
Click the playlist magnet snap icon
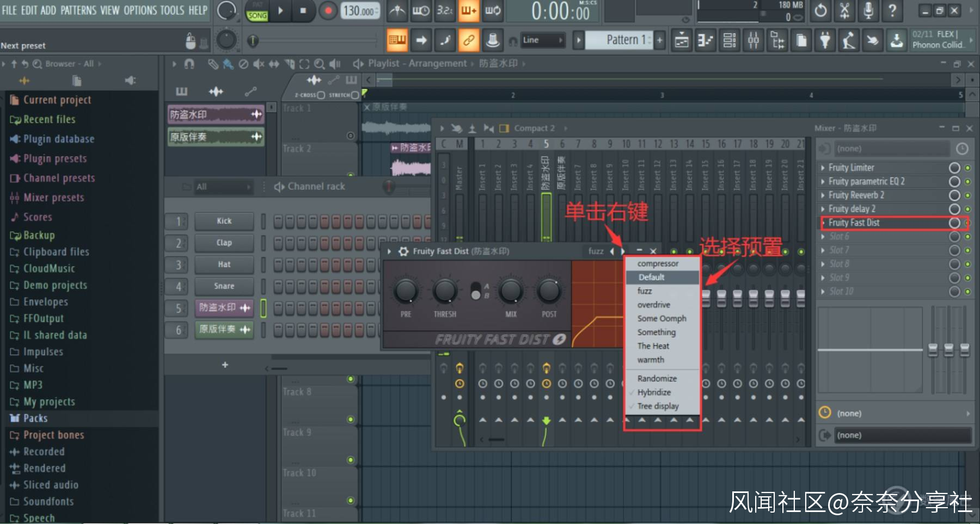(189, 64)
